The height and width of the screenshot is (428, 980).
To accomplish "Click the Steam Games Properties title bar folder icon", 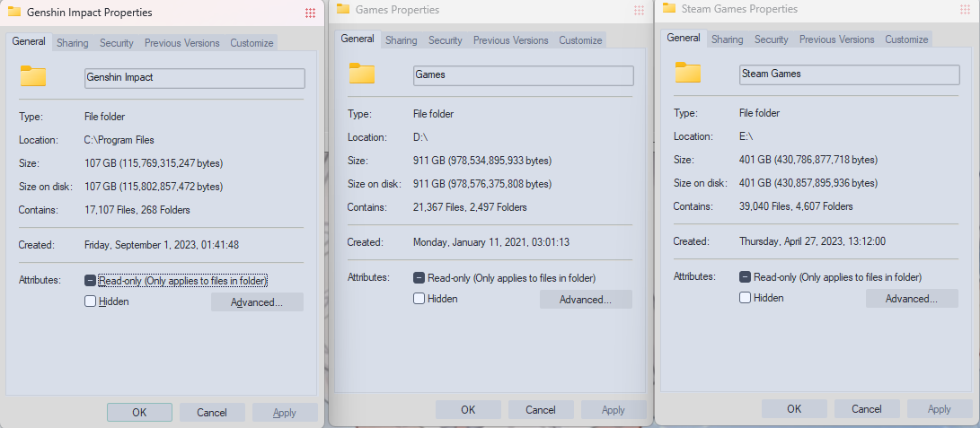I will click(x=668, y=8).
